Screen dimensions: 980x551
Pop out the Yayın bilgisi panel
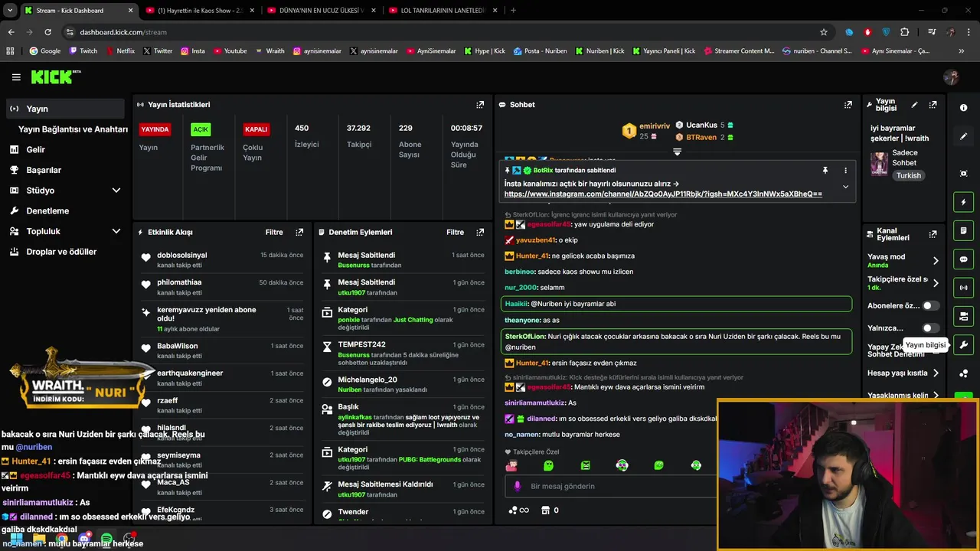[x=933, y=105]
